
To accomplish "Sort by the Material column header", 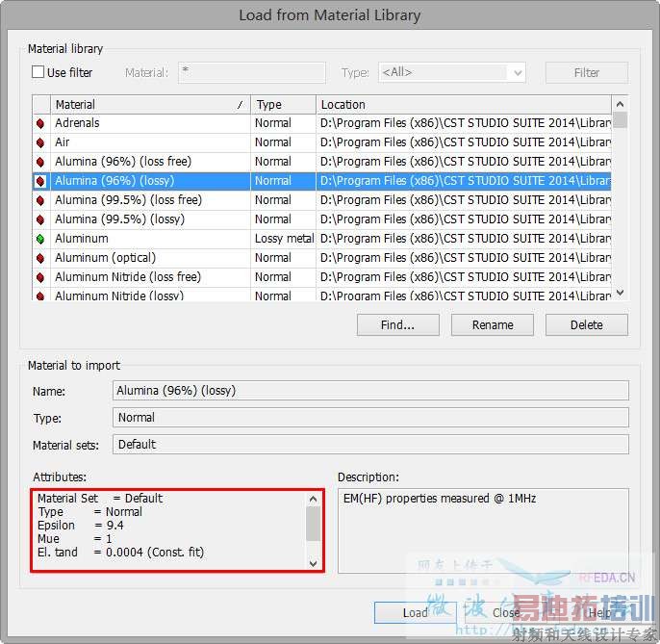I will point(150,105).
